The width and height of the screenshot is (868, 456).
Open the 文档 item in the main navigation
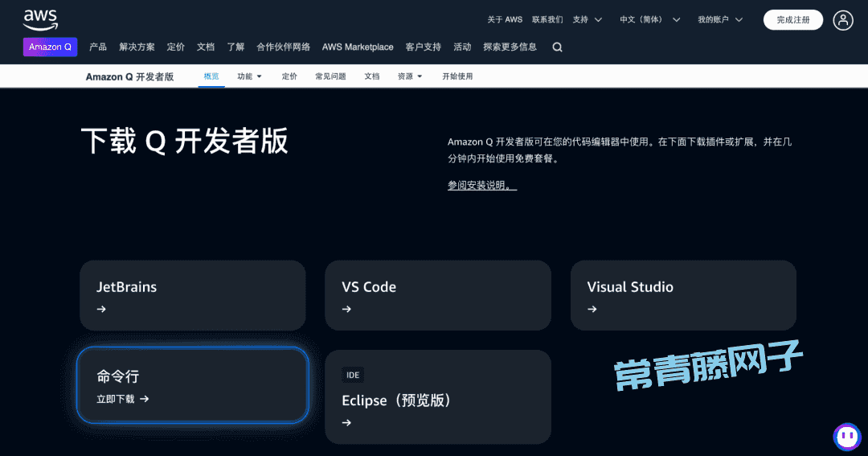tap(206, 47)
